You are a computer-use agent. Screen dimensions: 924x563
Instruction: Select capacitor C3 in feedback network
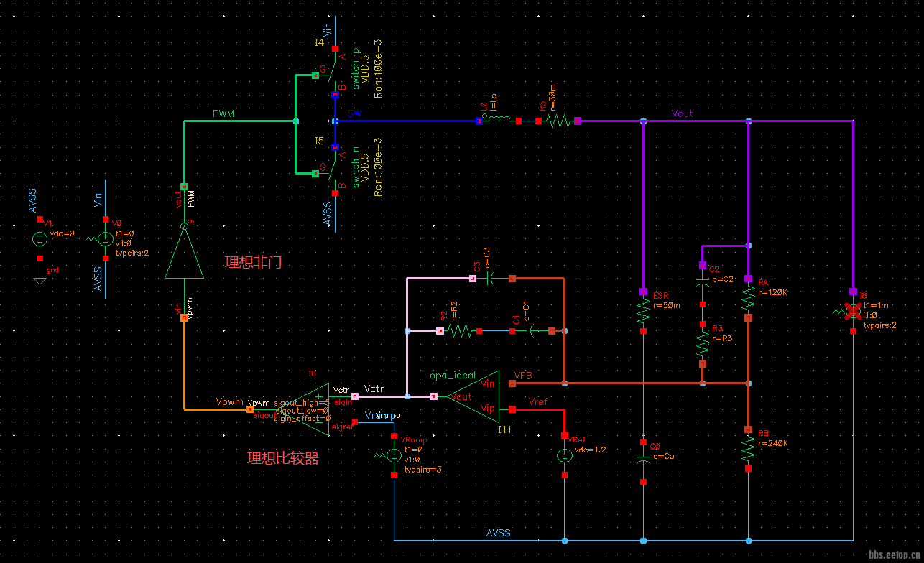(x=492, y=279)
